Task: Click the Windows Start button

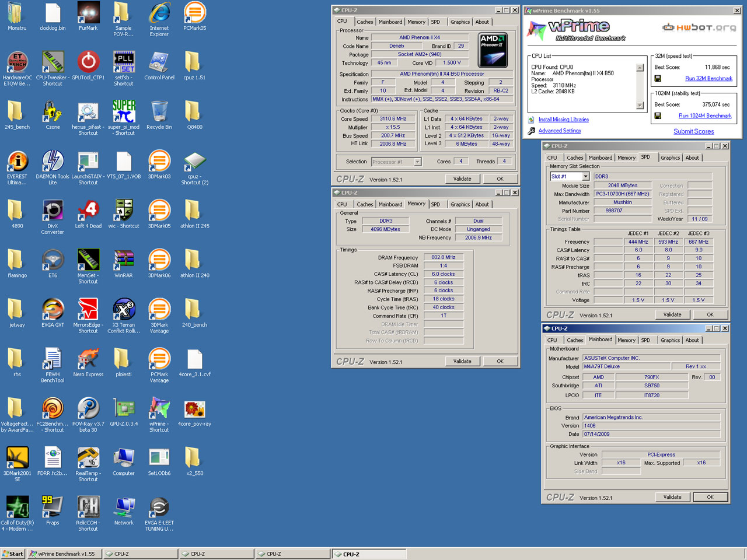Action: point(13,554)
